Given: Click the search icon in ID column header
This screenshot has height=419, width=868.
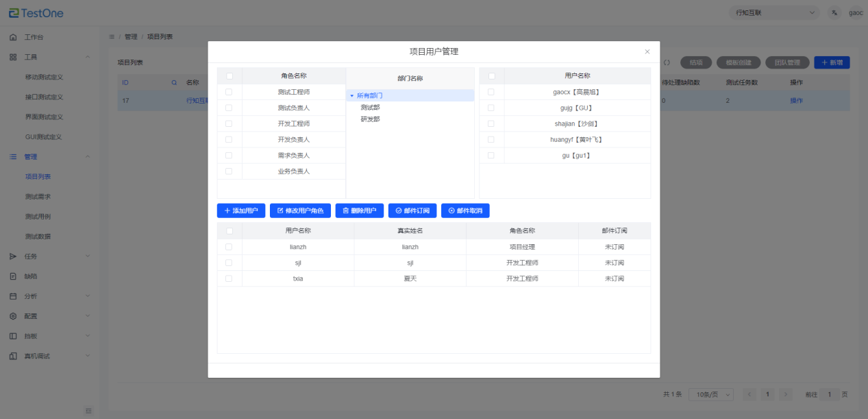Looking at the screenshot, I should (174, 82).
